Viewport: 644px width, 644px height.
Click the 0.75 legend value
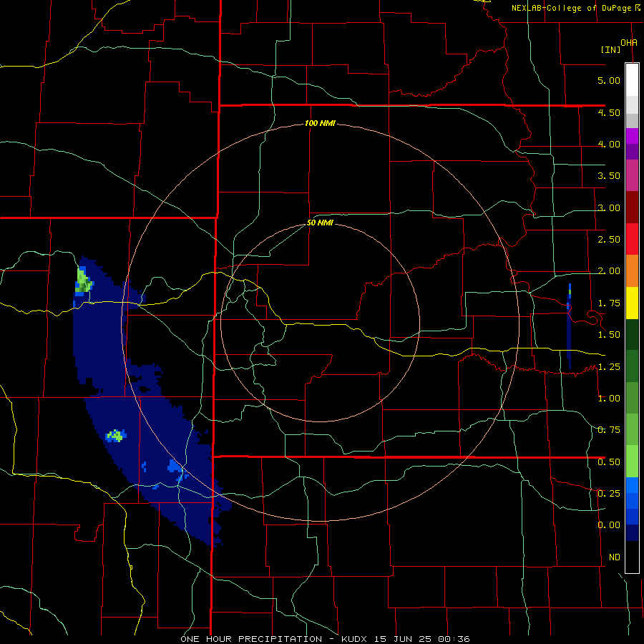click(x=609, y=430)
